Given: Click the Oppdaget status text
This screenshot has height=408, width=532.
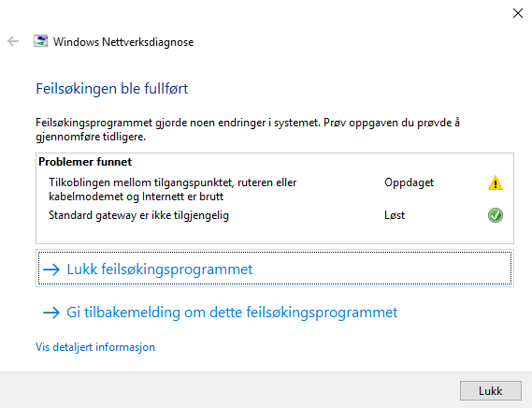Looking at the screenshot, I should click(x=409, y=182).
